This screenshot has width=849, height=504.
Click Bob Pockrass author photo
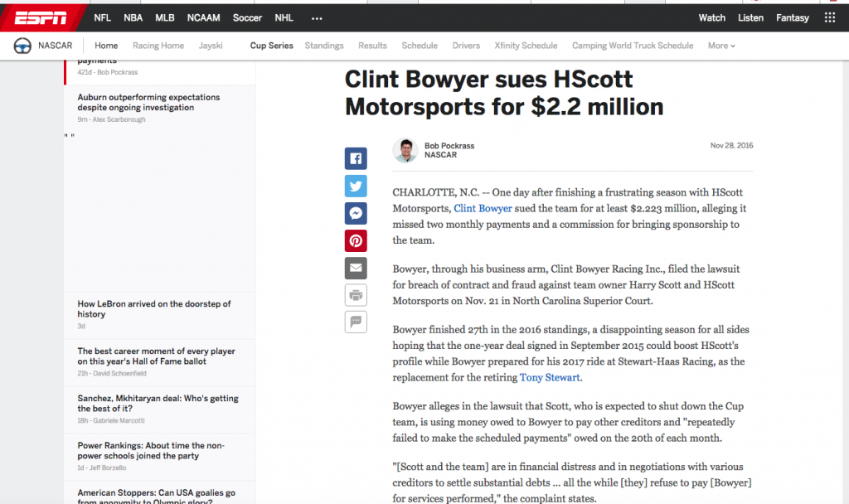coord(405,150)
